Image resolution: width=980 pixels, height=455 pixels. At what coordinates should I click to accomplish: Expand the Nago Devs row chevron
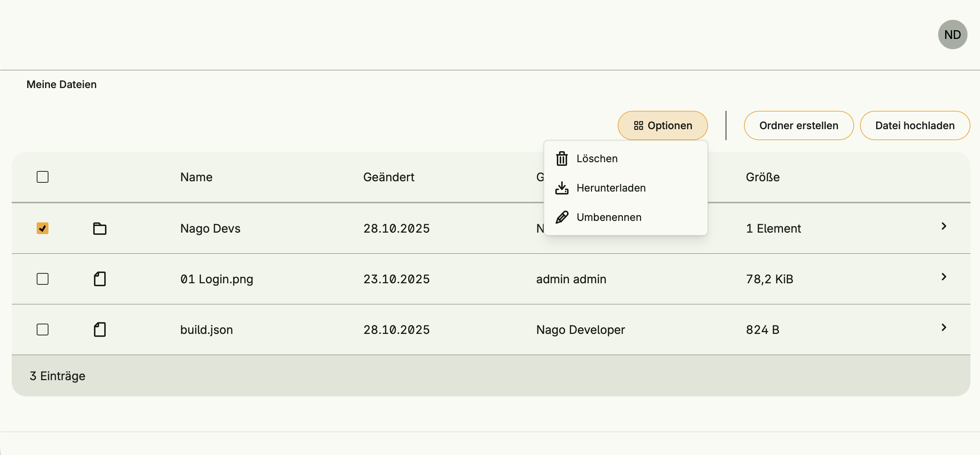tap(943, 226)
